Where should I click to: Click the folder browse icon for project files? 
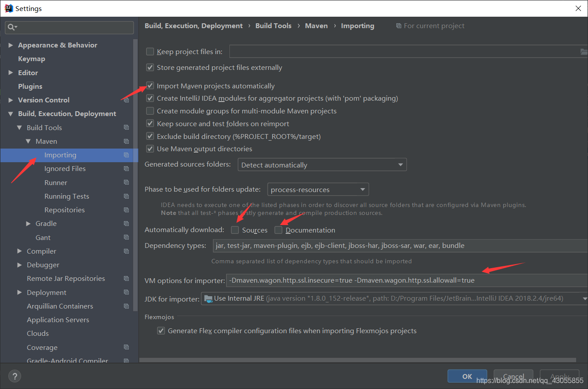583,52
